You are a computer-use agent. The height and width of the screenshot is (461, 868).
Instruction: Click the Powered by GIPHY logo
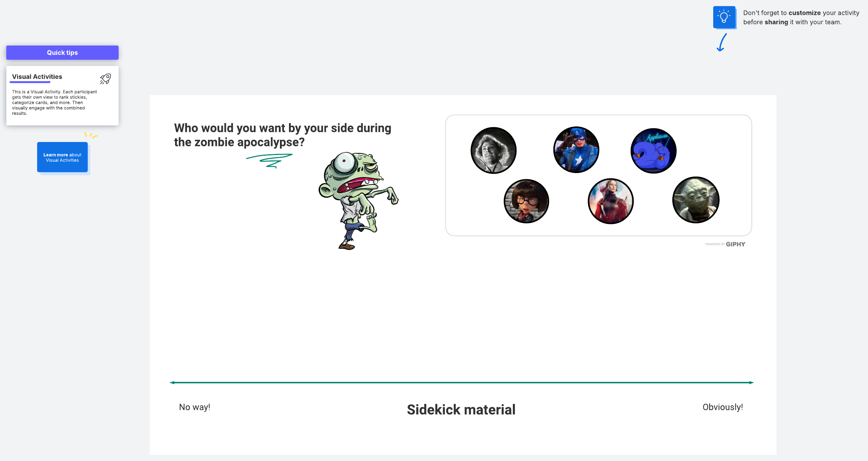(725, 244)
